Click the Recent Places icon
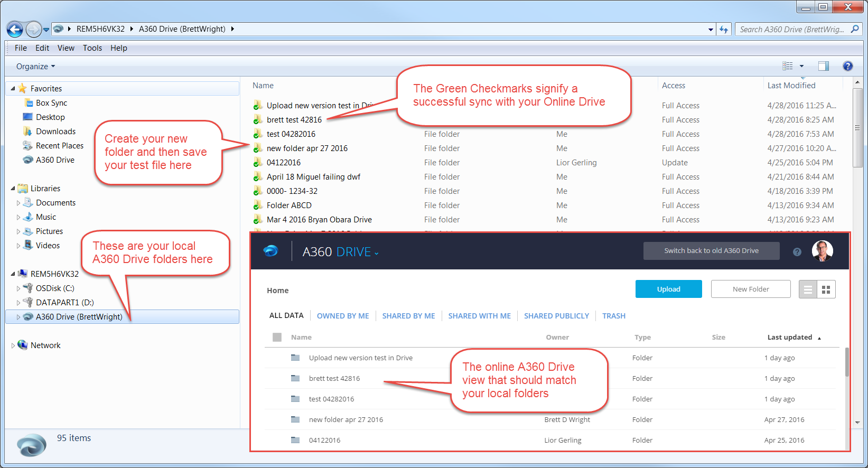Viewport: 868px width, 468px height. pos(28,145)
